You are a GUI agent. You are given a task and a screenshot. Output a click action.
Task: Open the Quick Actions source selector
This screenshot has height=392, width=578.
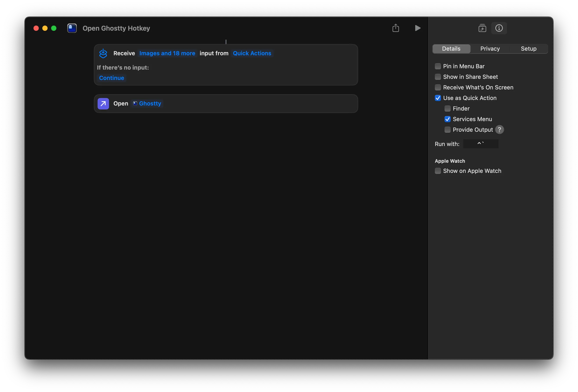252,53
